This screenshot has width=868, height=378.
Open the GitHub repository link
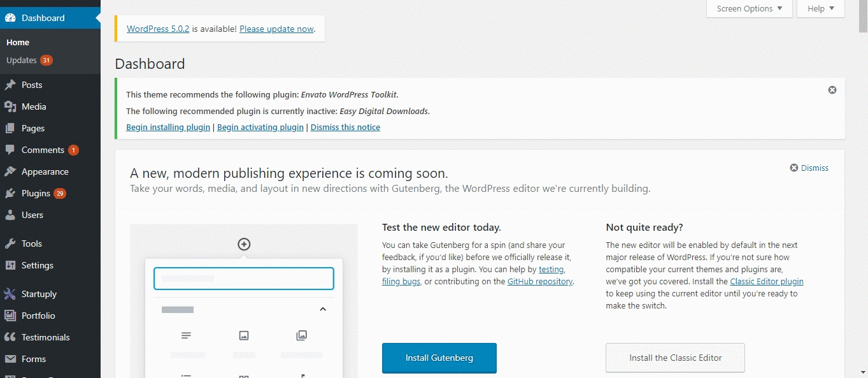(x=540, y=281)
